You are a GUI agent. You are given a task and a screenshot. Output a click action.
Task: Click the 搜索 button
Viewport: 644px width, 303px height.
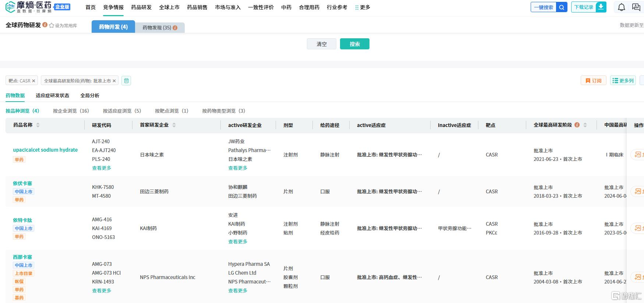(x=355, y=44)
